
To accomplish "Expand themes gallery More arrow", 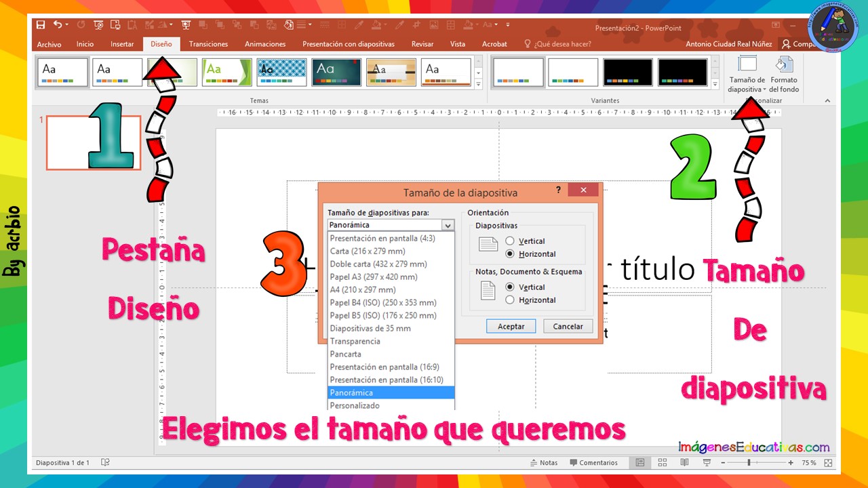I will coord(479,85).
